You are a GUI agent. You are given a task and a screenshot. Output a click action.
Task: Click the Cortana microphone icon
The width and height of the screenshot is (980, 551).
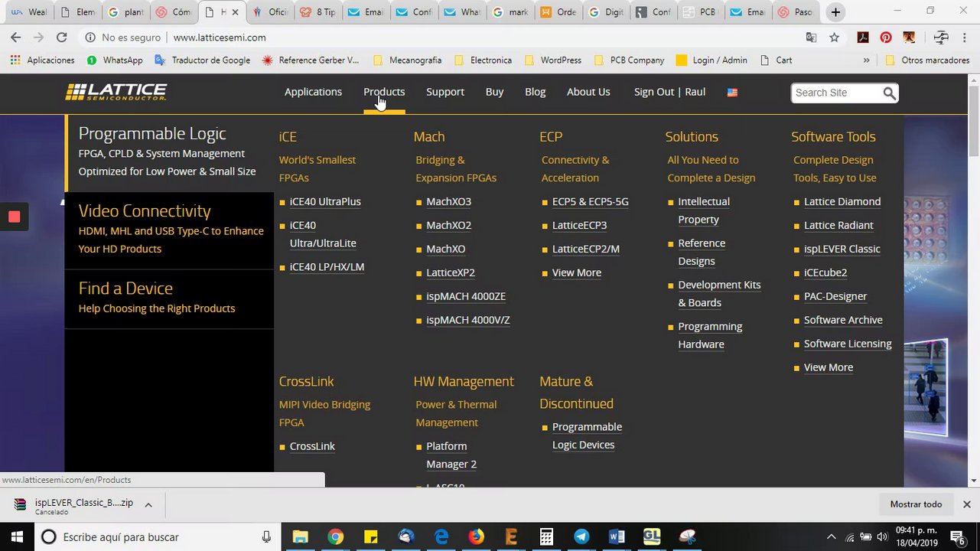pos(266,537)
